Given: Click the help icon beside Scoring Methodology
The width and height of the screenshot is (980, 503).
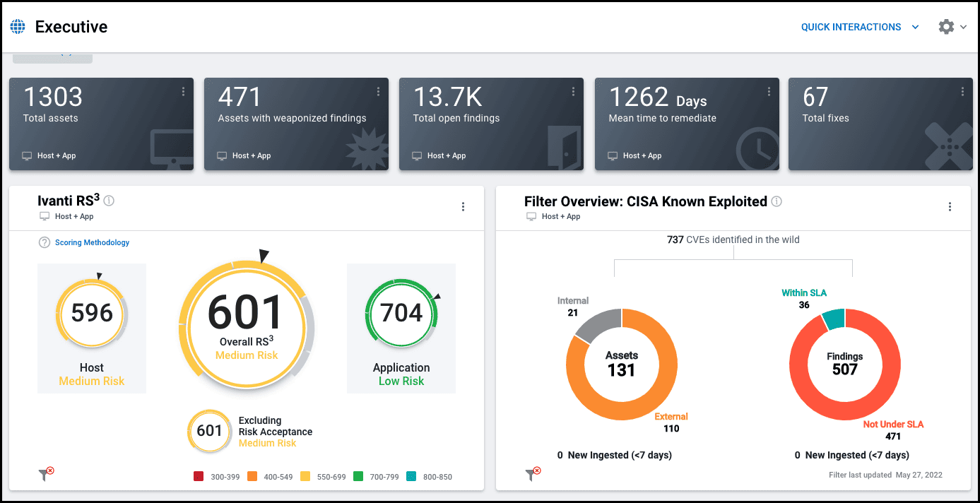Looking at the screenshot, I should pos(44,242).
